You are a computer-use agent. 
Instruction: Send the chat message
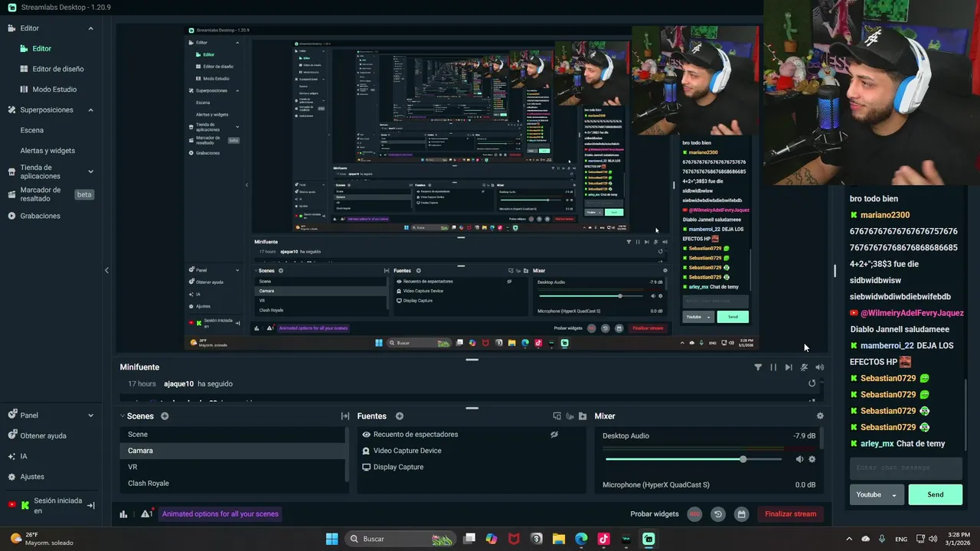tap(936, 494)
